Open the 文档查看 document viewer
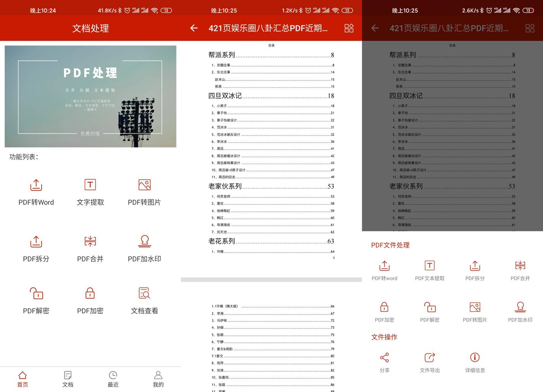 tap(144, 300)
